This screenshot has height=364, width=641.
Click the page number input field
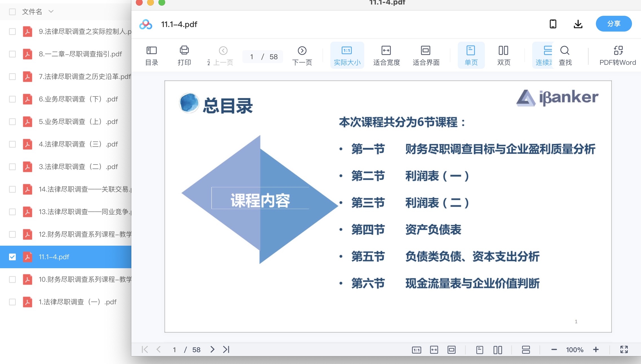pyautogui.click(x=251, y=57)
